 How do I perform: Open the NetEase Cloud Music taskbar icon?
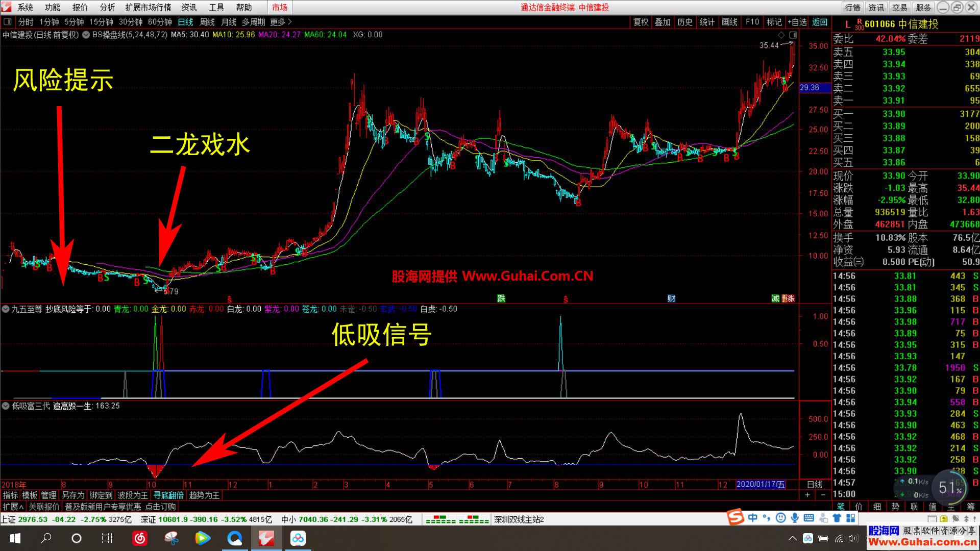point(140,538)
